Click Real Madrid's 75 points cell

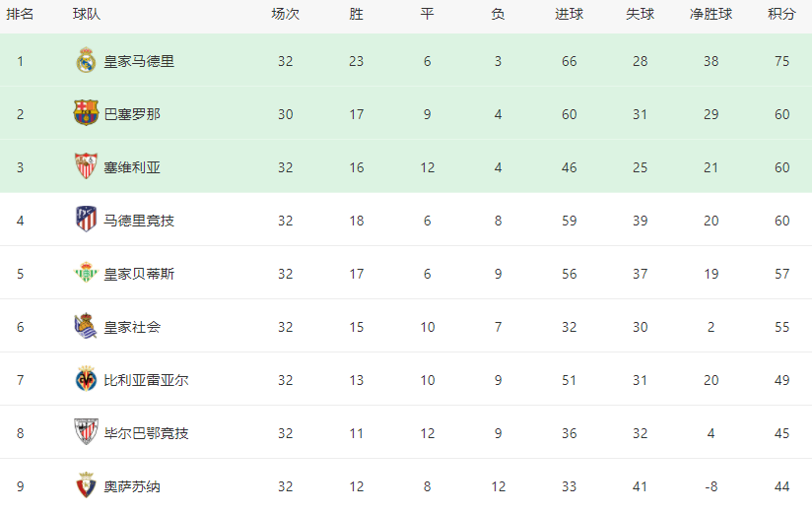click(781, 61)
